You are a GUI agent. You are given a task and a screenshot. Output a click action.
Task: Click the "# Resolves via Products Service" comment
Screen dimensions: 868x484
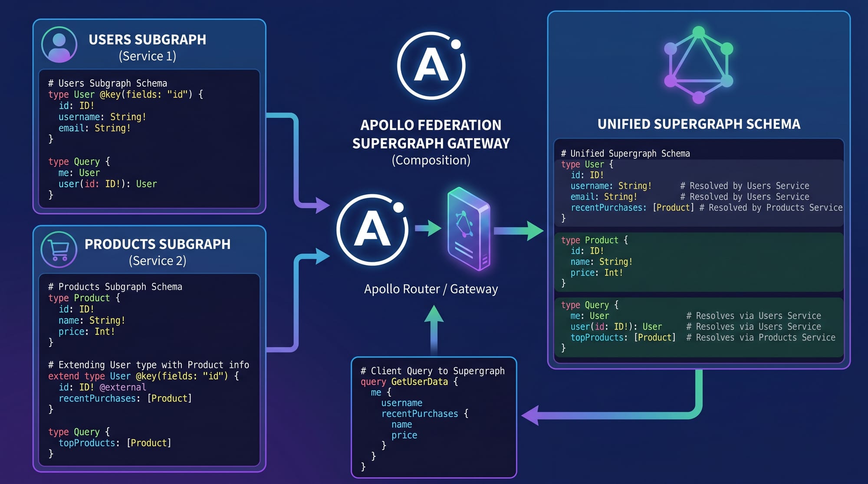tap(761, 337)
